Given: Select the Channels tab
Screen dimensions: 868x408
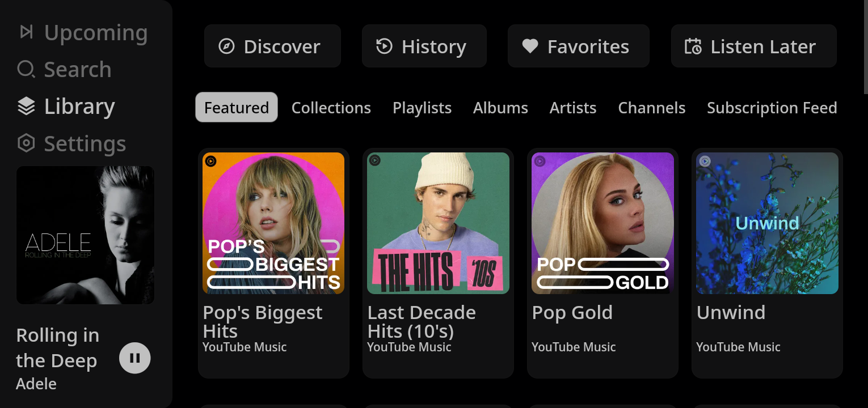Looking at the screenshot, I should (x=651, y=108).
